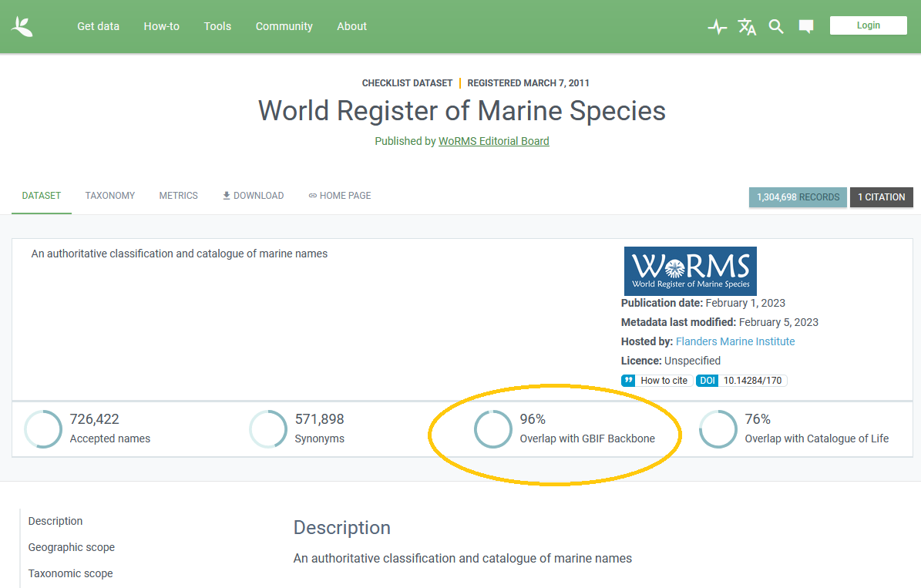Click the WoRMS logo image

pos(690,270)
